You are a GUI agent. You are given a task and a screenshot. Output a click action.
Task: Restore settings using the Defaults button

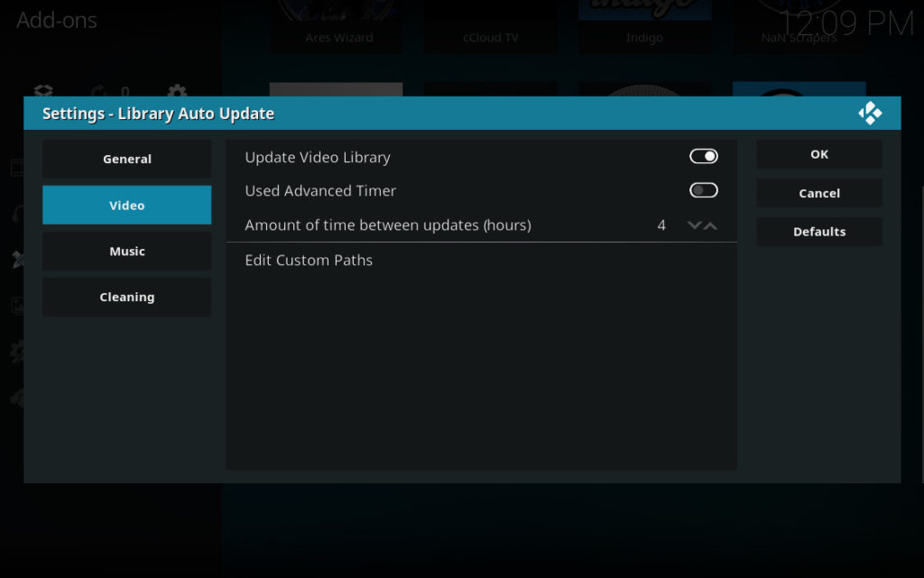[x=818, y=231]
